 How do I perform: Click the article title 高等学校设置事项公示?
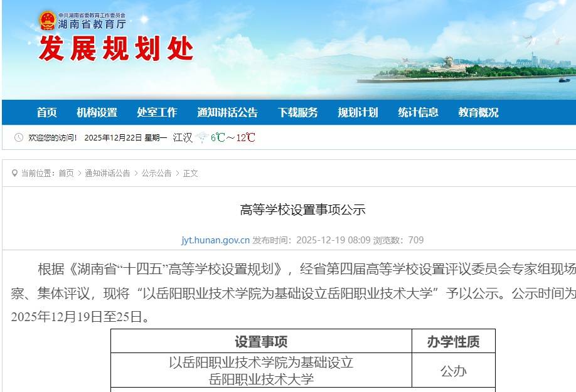302,209
